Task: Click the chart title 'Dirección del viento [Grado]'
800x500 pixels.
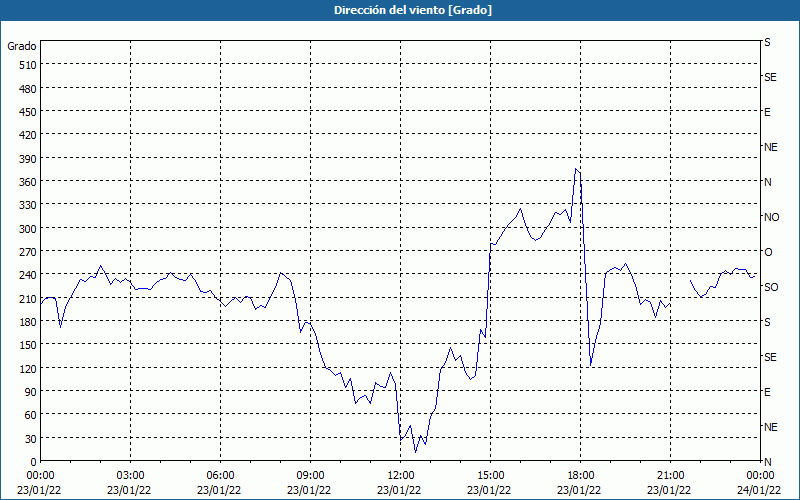Action: point(413,10)
